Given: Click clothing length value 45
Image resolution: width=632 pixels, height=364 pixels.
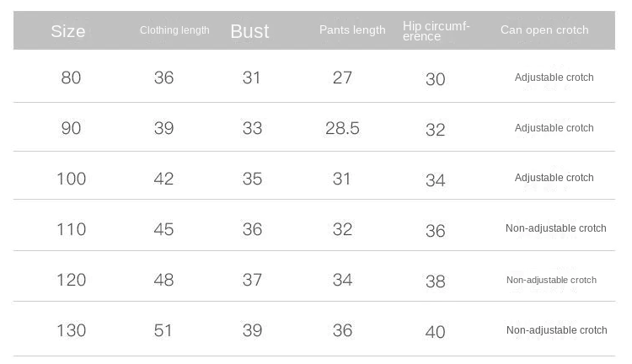Looking at the screenshot, I should coord(163,229).
